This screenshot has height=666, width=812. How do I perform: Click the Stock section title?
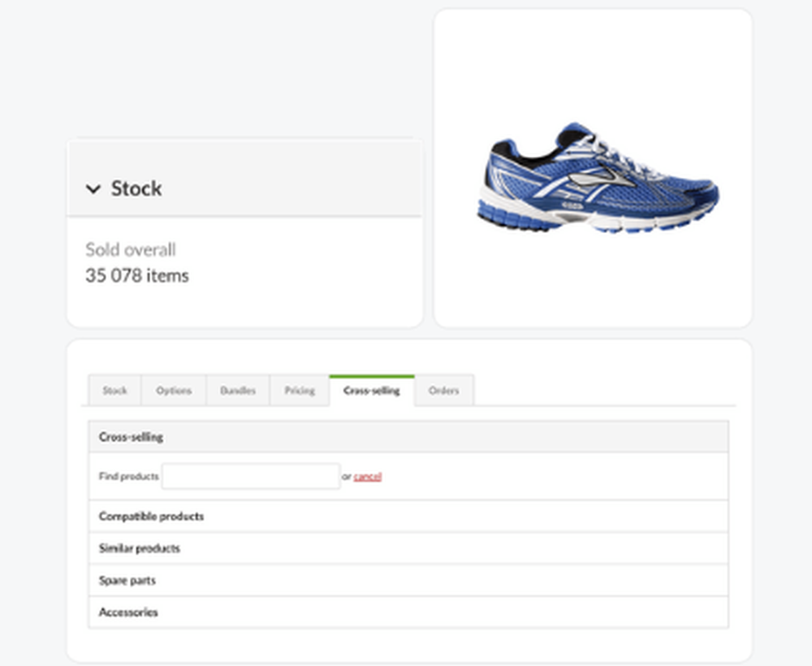(136, 188)
